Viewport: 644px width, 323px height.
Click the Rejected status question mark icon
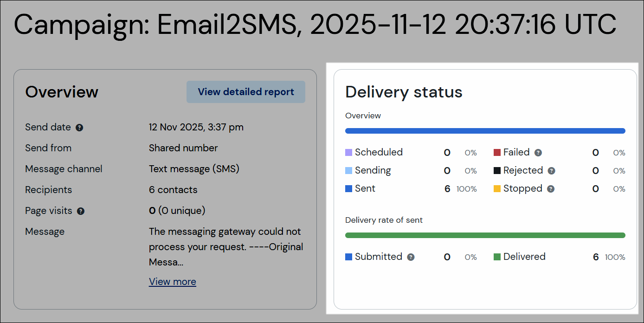click(551, 171)
